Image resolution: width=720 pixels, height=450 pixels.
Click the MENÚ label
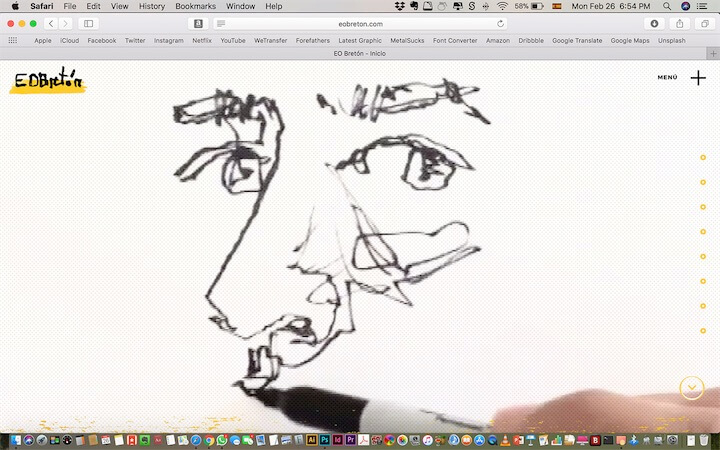[667, 77]
